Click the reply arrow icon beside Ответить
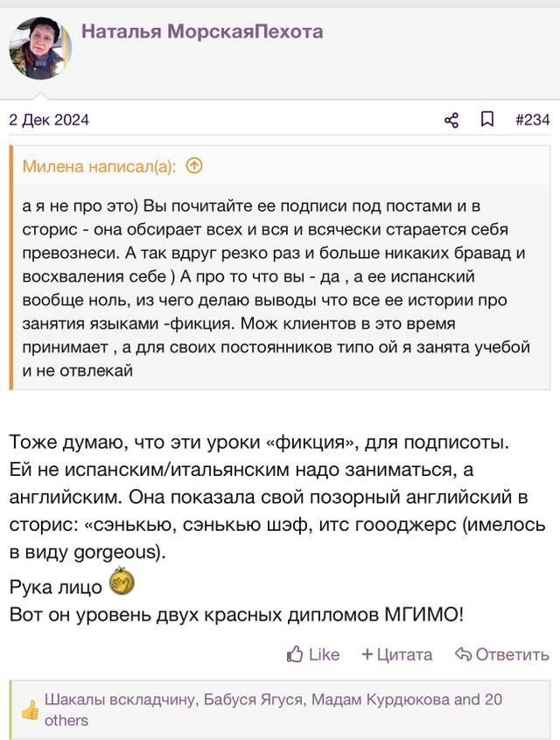The image size is (560, 740). click(x=463, y=654)
